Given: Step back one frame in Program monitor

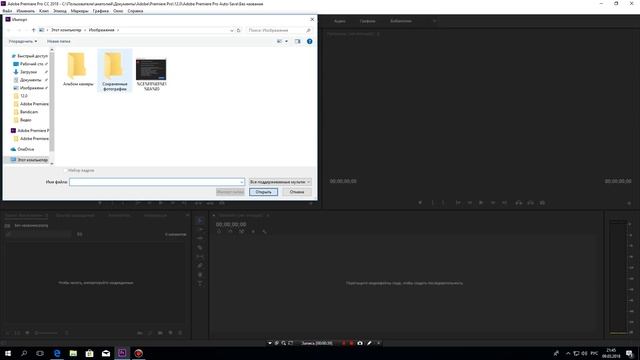Looking at the screenshot, I should tap(470, 203).
